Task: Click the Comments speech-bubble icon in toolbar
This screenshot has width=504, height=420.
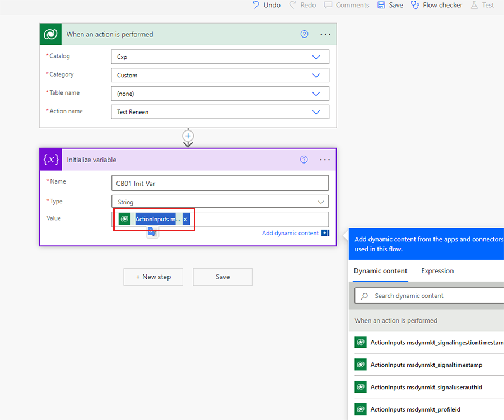Action: (328, 5)
